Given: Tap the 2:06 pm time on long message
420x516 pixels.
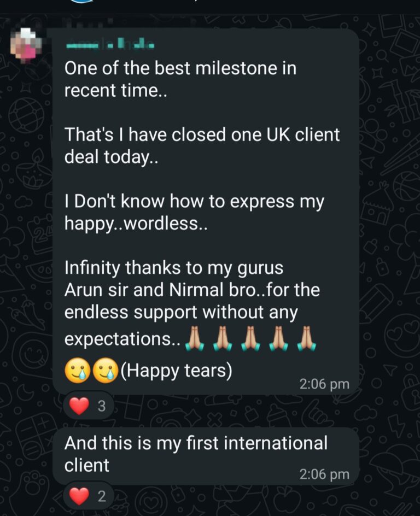Looking at the screenshot, I should coord(324,384).
